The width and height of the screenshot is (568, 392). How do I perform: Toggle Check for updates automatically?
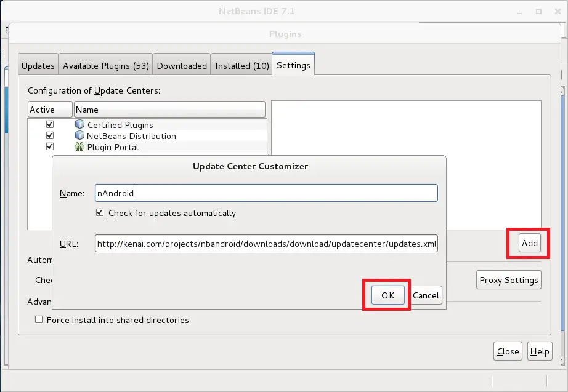tap(100, 212)
